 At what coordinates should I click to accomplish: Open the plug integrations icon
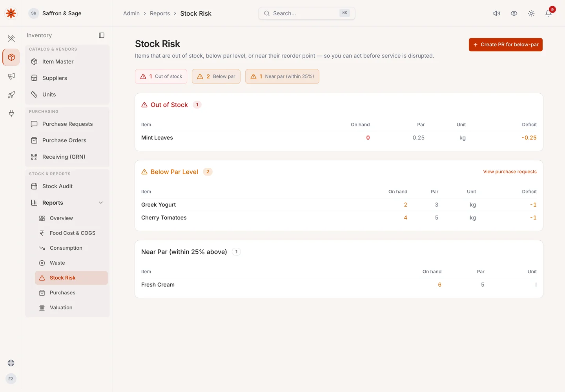click(x=11, y=114)
